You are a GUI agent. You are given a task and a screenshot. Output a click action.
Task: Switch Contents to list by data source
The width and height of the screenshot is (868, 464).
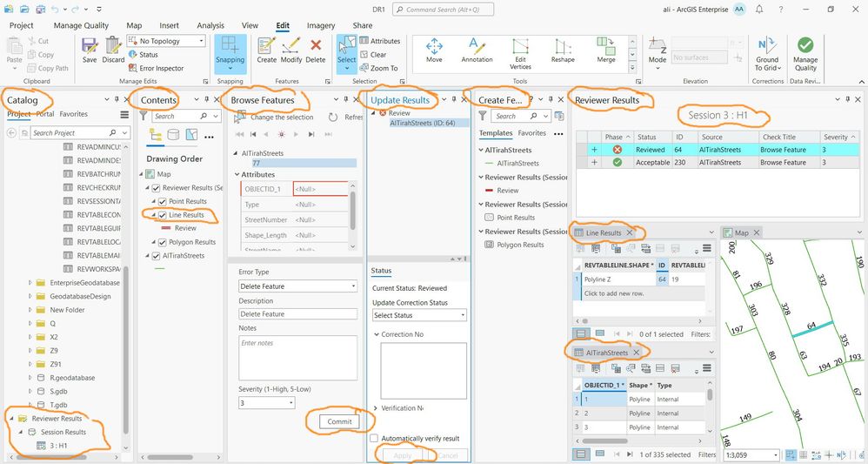click(x=173, y=135)
